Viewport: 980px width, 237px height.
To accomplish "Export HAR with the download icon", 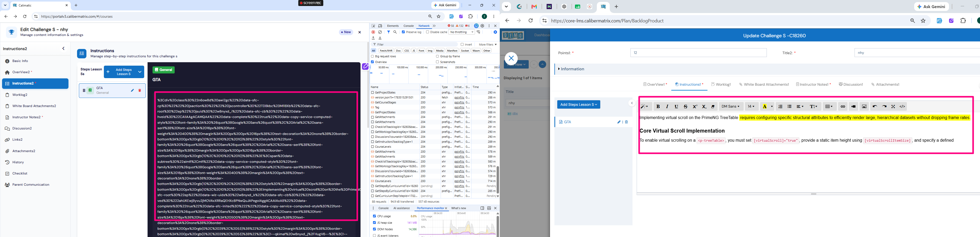I will coord(380,38).
